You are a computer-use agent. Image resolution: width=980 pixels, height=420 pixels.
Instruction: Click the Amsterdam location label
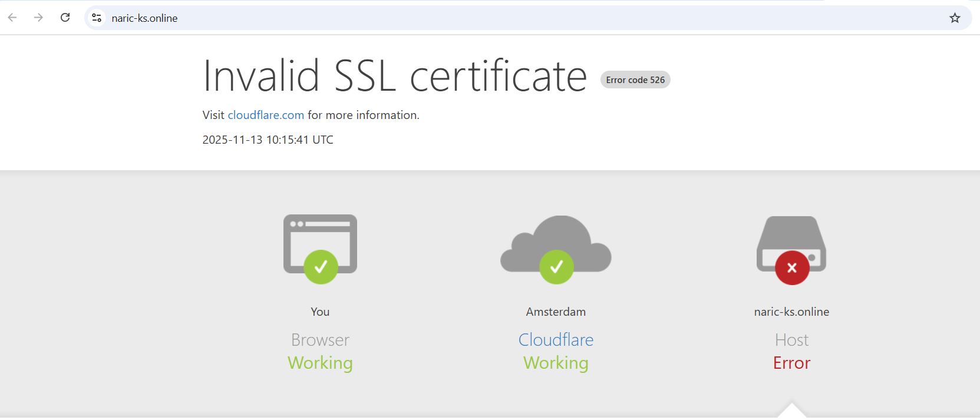tap(556, 312)
